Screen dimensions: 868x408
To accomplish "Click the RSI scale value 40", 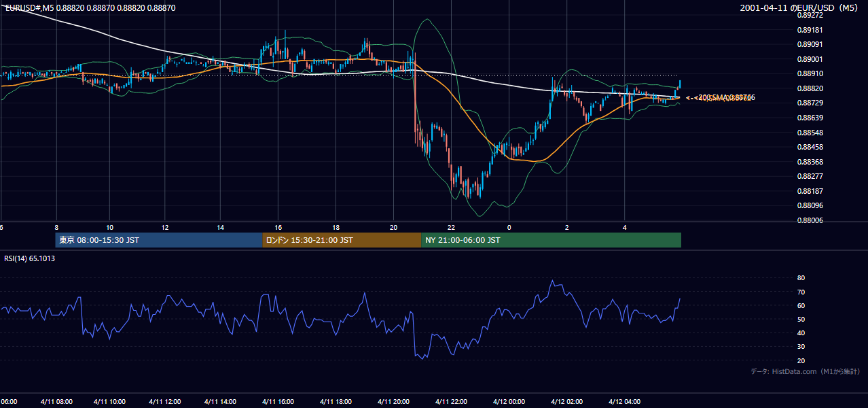I will 801,333.
